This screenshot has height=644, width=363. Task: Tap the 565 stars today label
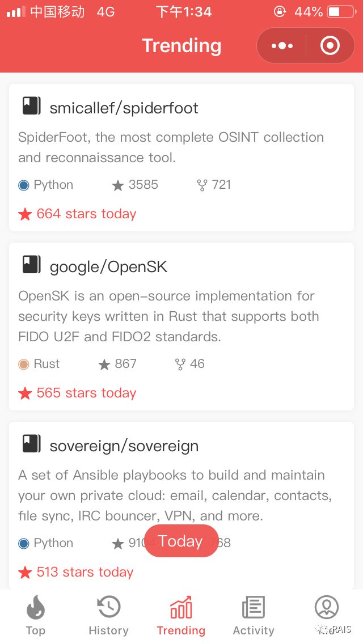86,393
